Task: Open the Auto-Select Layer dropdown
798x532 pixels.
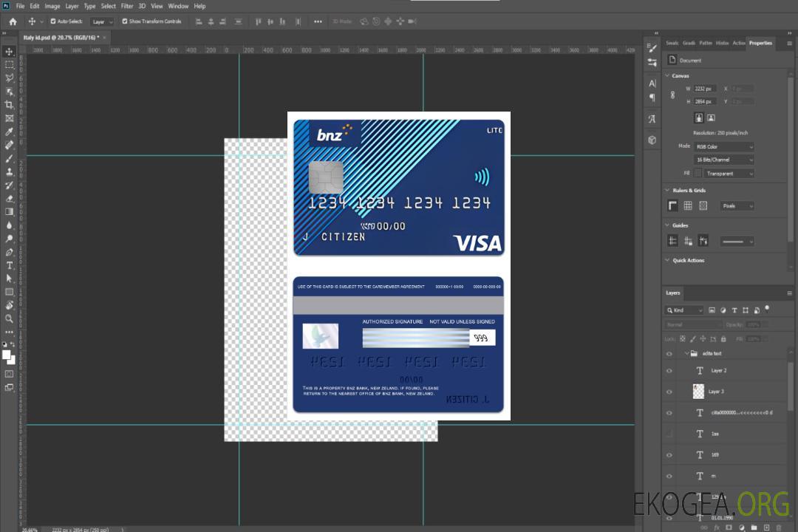Action: click(x=102, y=21)
